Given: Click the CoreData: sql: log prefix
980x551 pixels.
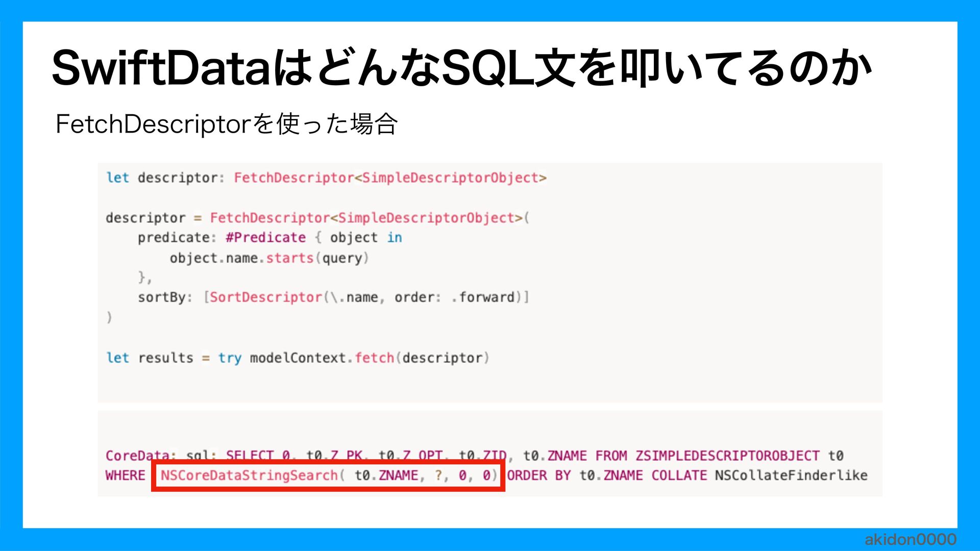Looking at the screenshot, I should pyautogui.click(x=161, y=456).
